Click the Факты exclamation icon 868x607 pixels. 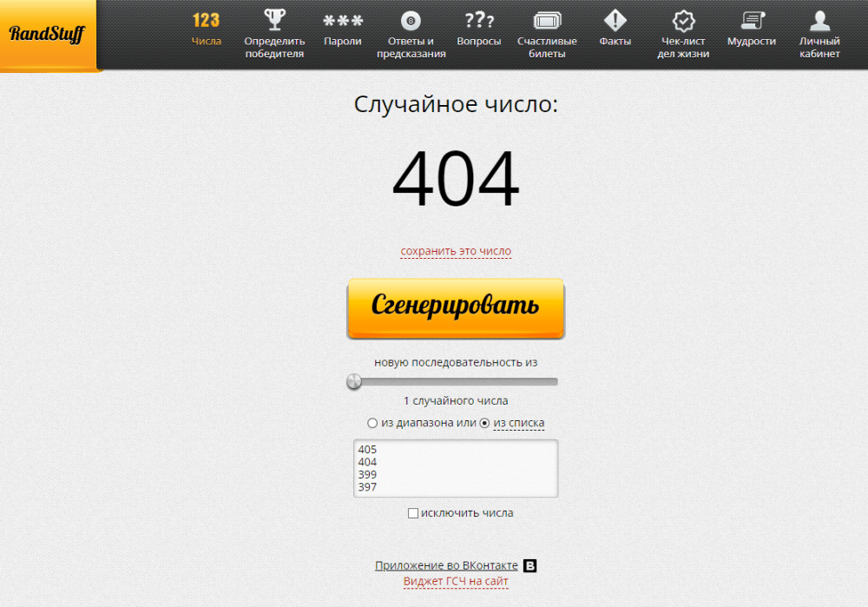(x=615, y=20)
